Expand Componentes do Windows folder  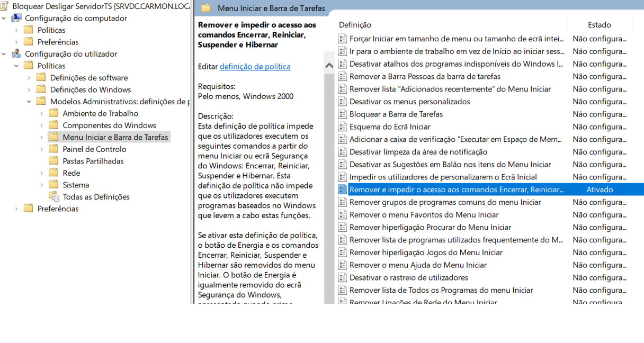[42, 125]
